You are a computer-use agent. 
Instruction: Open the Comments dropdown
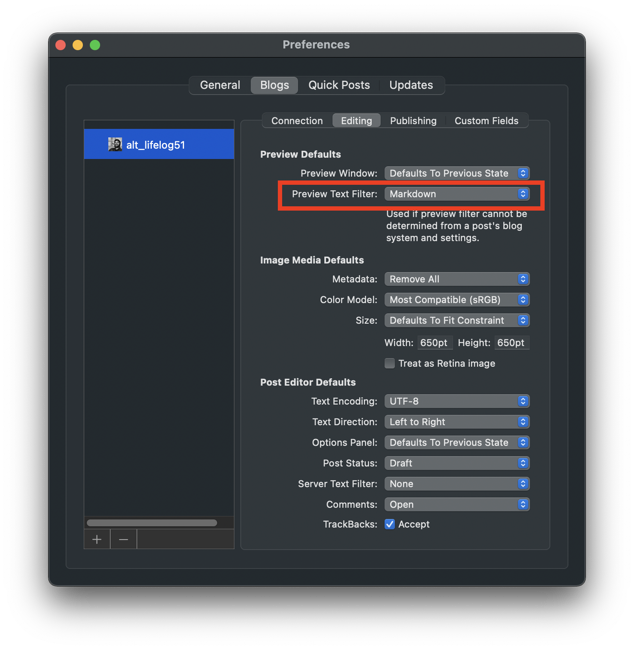[x=457, y=504]
